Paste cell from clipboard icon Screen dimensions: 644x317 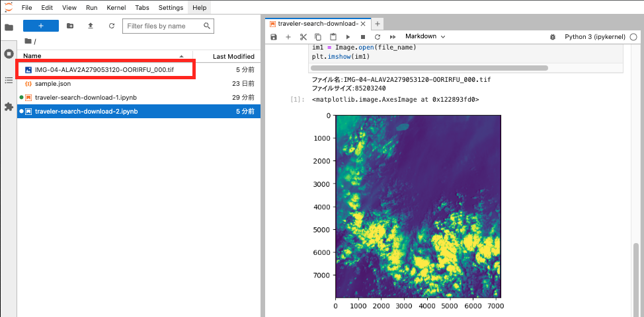[x=333, y=37]
